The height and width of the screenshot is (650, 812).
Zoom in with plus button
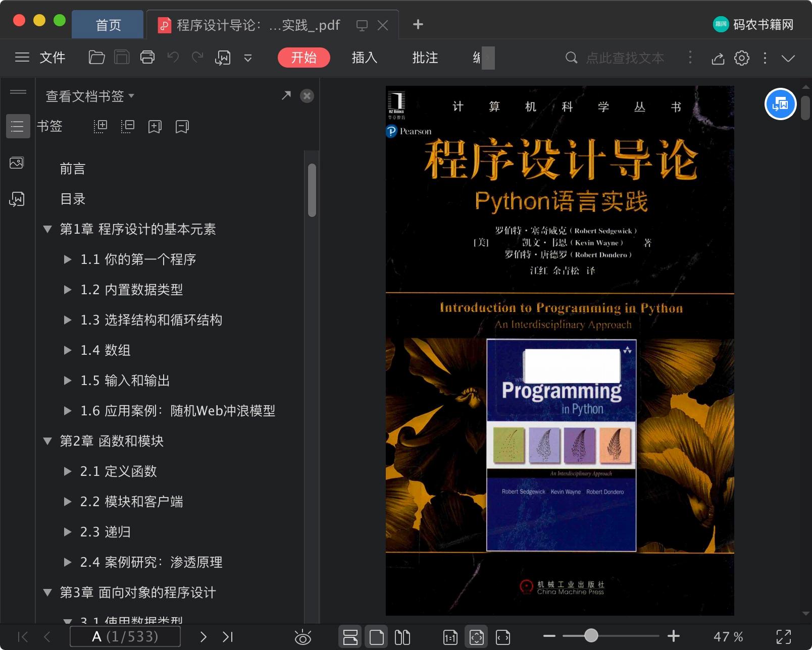[x=673, y=636]
